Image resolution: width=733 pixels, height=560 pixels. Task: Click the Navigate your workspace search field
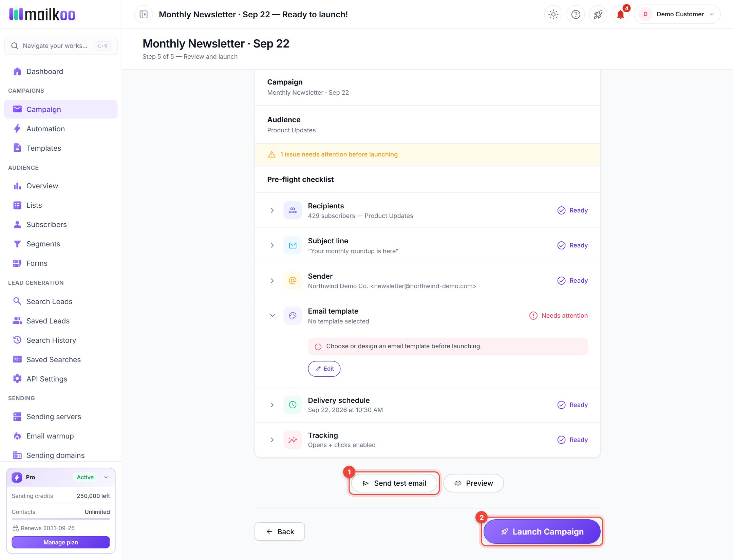coord(61,46)
